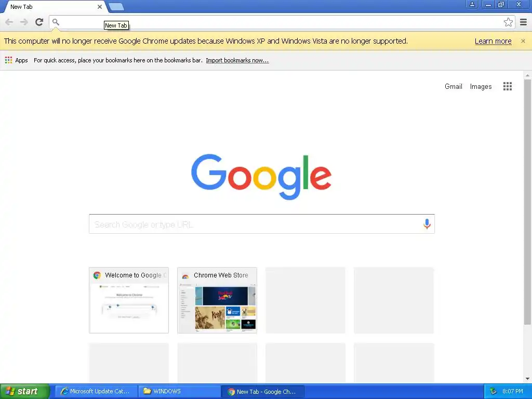This screenshot has width=532, height=399.
Task: Click the system tray network icon
Action: pos(493,391)
